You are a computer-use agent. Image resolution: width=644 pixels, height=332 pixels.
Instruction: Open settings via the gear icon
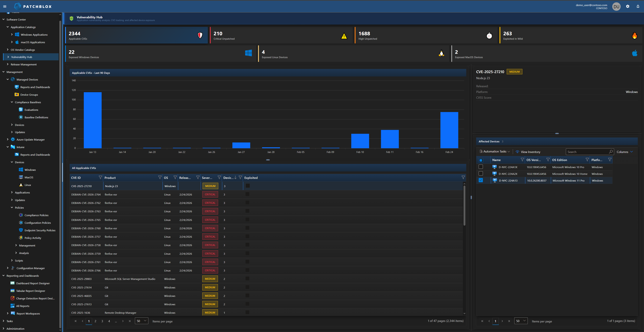[x=628, y=6]
